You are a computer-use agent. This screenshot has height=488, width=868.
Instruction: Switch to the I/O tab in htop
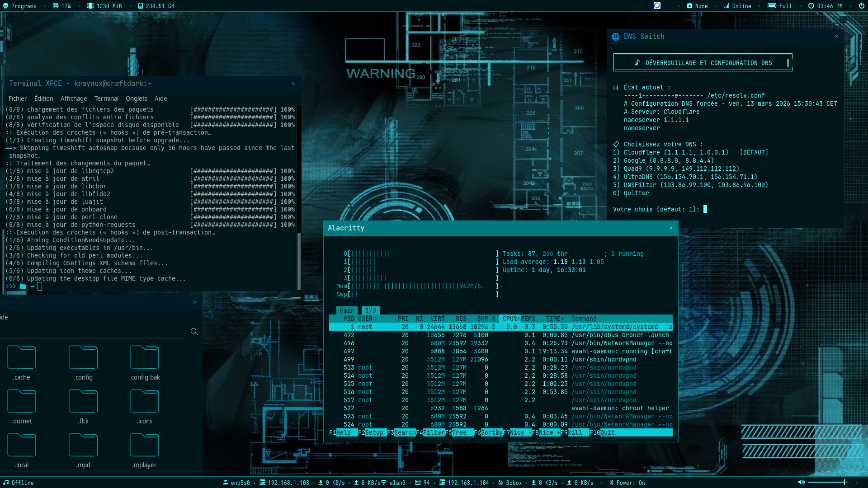[371, 310]
